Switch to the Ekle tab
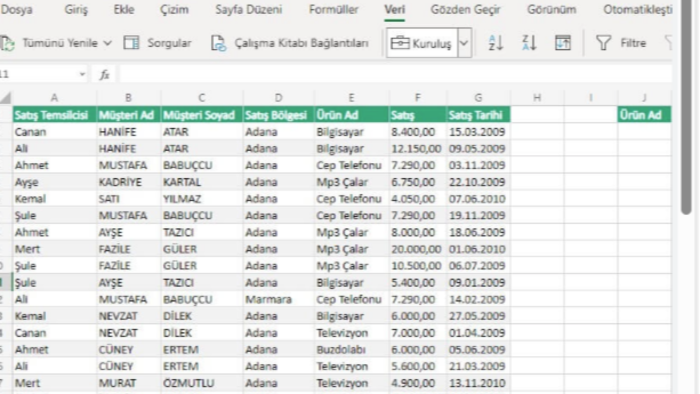 pos(124,9)
